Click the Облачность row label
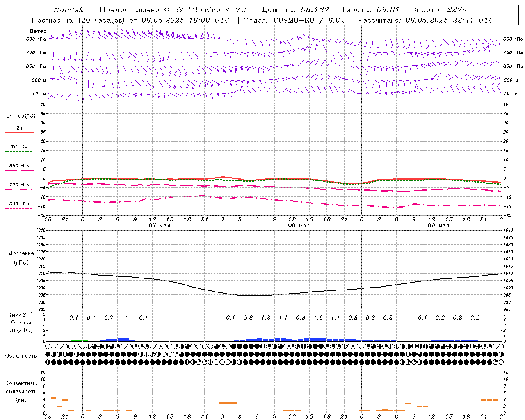This screenshot has width=525, height=420. [x=21, y=356]
